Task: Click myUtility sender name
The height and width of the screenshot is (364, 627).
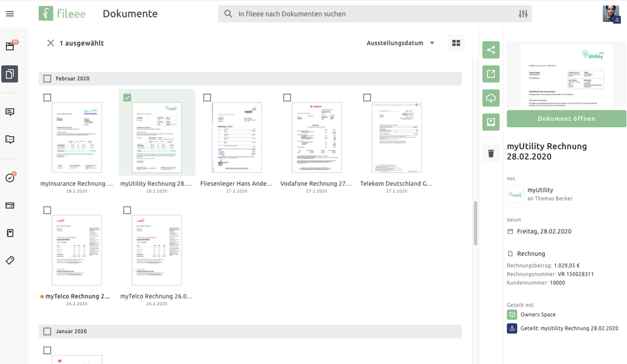Action: (x=540, y=190)
